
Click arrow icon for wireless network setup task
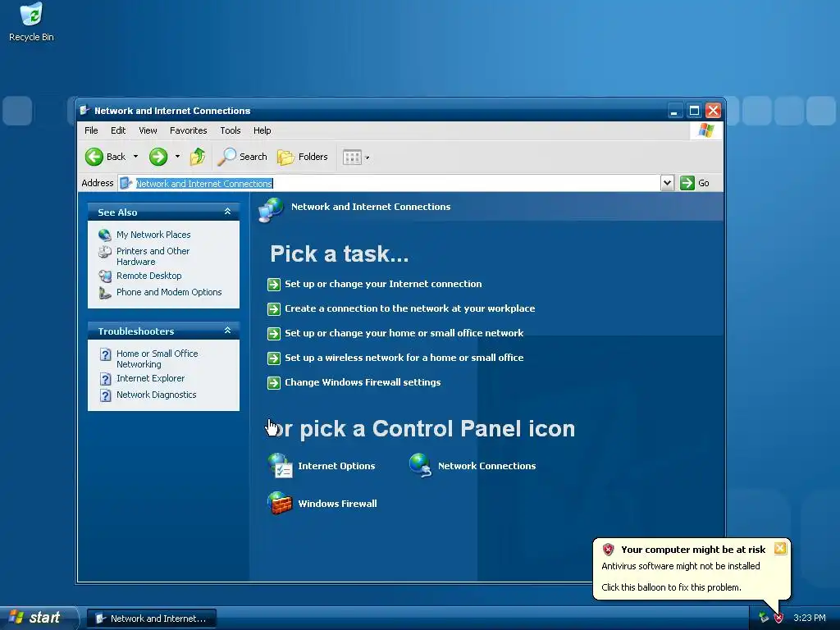[x=274, y=358]
